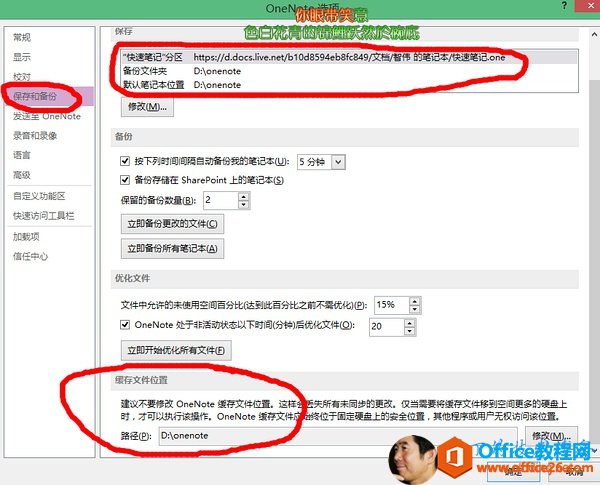
Task: Click the 20 minutes optimize field
Action: 386,327
